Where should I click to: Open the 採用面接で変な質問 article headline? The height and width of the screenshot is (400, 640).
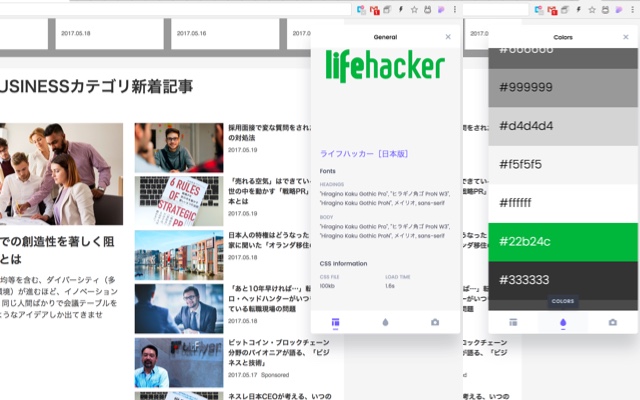(x=269, y=133)
